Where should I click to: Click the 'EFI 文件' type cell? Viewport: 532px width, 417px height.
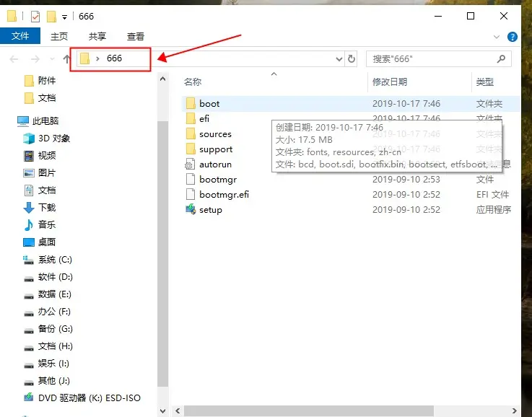coord(492,195)
